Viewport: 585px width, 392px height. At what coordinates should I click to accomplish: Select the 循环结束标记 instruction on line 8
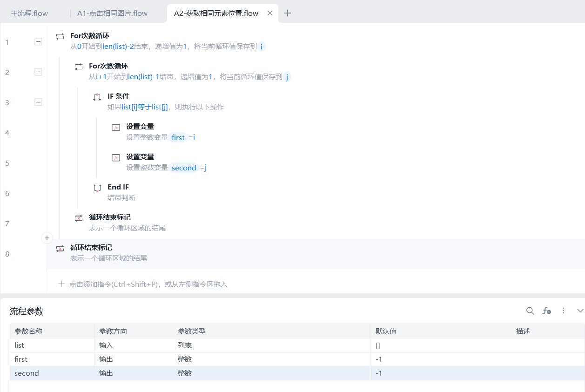pyautogui.click(x=316, y=254)
